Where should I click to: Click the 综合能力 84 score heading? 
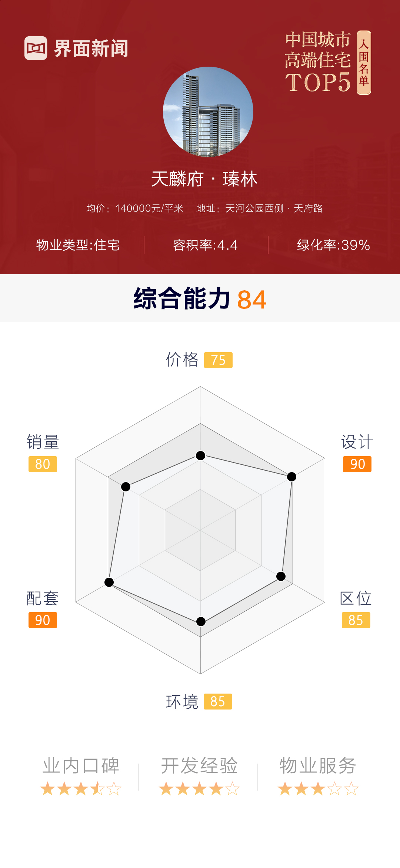coord(200,299)
